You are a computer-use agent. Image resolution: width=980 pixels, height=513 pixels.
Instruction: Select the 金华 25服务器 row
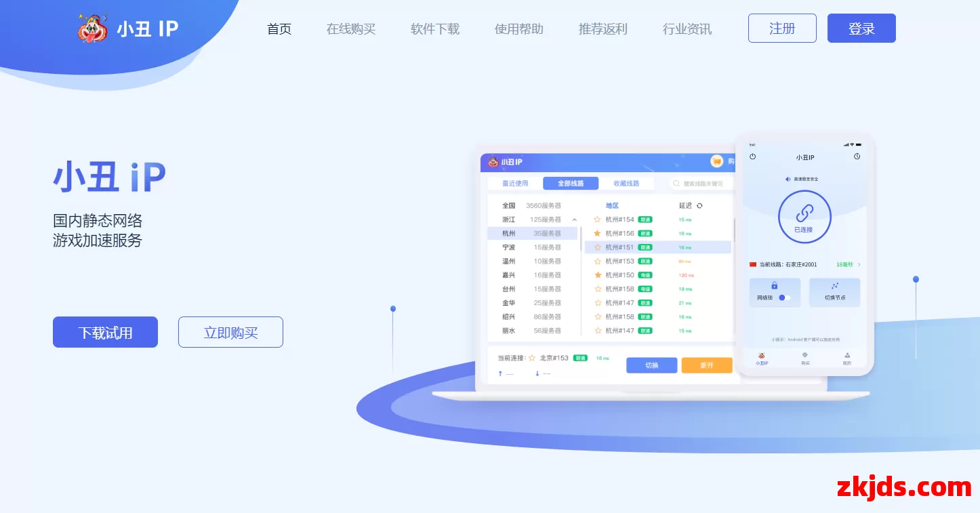[533, 303]
